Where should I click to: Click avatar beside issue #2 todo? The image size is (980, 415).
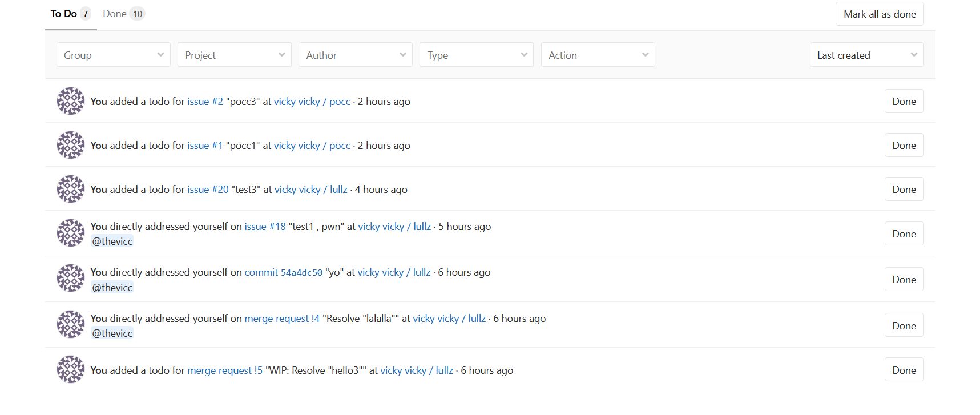coord(71,101)
